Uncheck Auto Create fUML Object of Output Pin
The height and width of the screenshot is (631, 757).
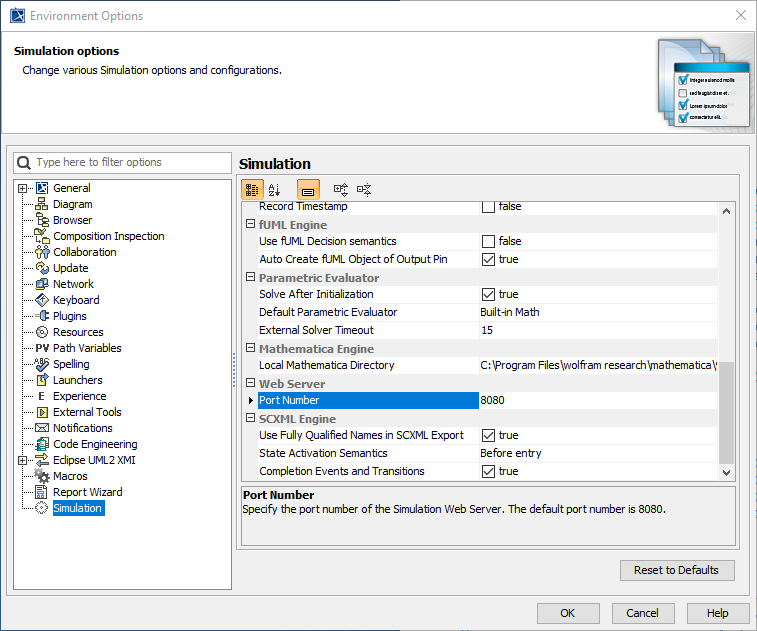(488, 259)
